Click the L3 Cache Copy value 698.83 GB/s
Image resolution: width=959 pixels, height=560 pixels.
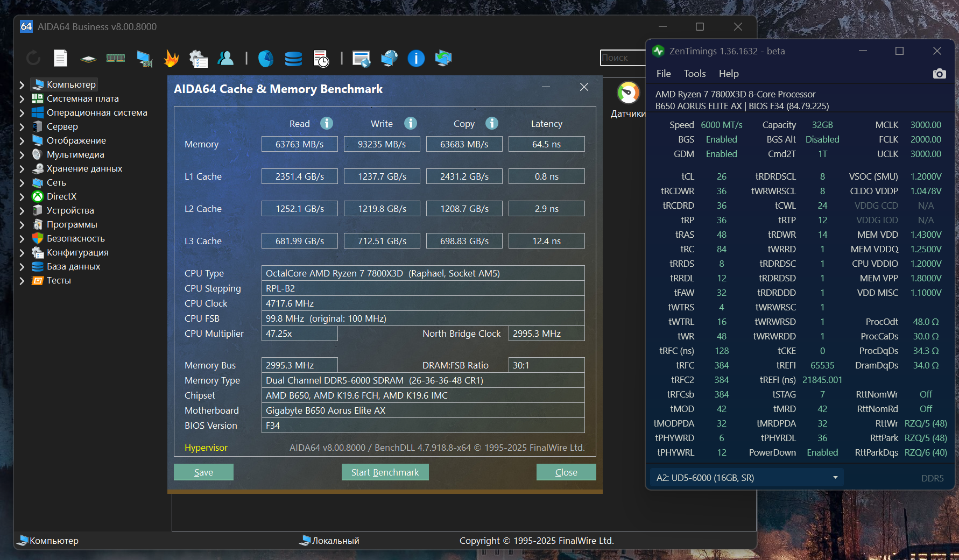(x=464, y=241)
